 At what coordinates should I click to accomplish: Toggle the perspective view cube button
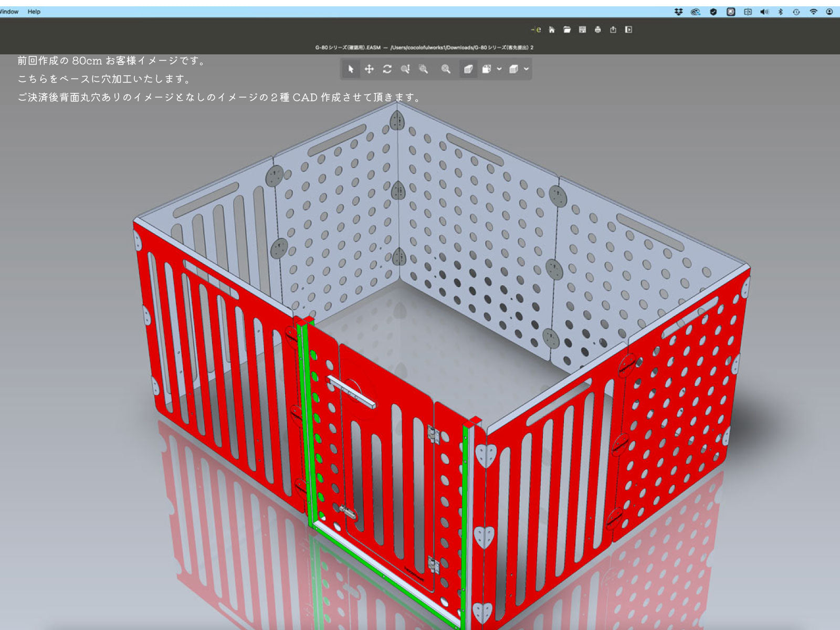pos(468,69)
